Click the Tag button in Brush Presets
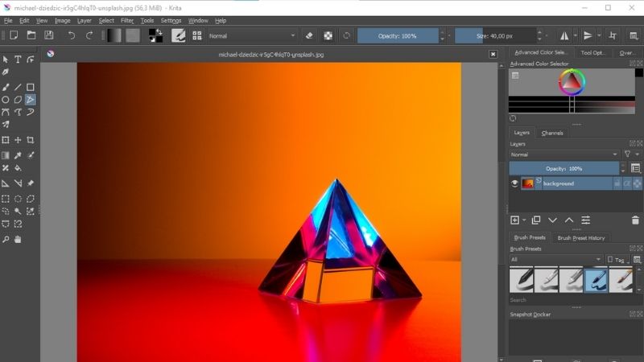 (x=617, y=259)
